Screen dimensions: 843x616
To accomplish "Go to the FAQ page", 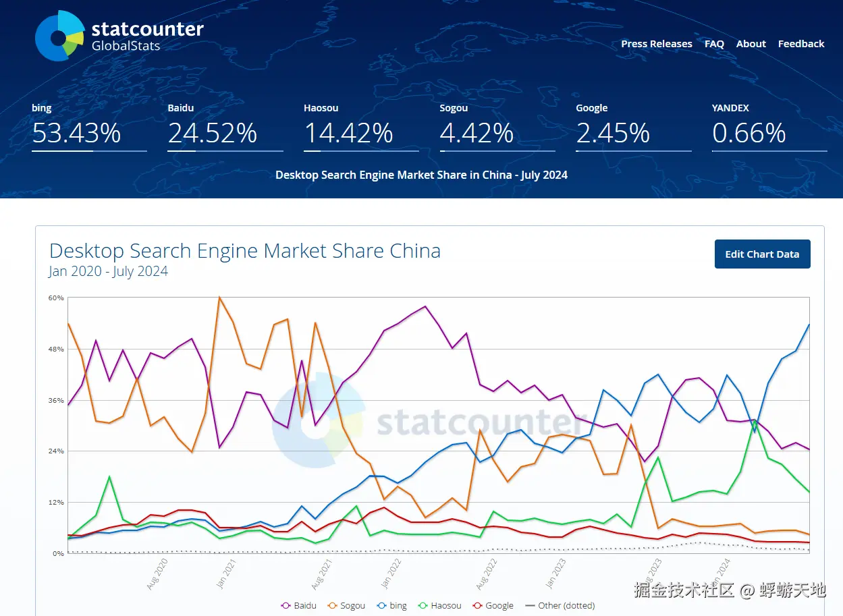I will point(714,44).
